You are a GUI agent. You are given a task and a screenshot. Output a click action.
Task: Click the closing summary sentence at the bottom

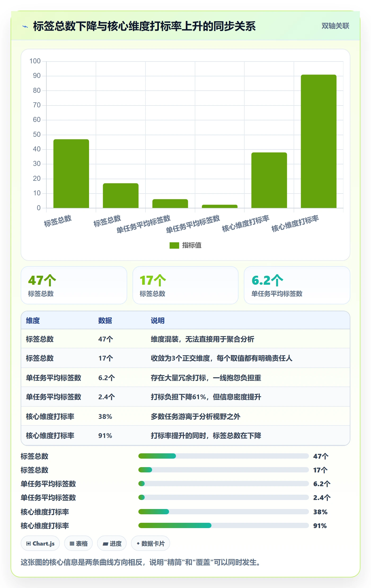(142, 562)
